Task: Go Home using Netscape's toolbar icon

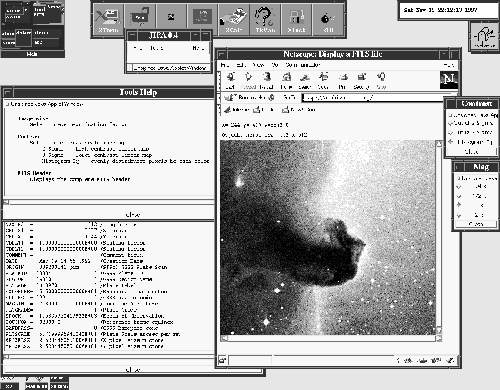Action: 286,81
